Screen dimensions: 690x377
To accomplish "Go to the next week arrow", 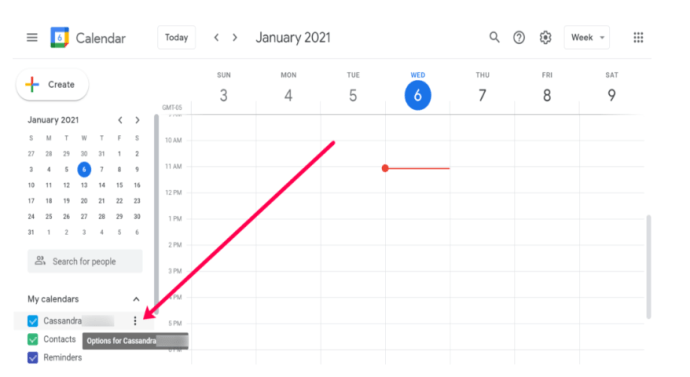I will click(x=235, y=37).
